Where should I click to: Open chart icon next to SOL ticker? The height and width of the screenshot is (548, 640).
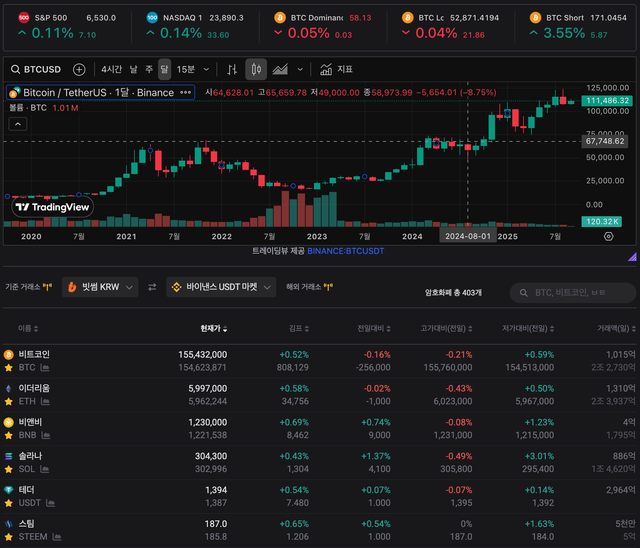tap(44, 469)
